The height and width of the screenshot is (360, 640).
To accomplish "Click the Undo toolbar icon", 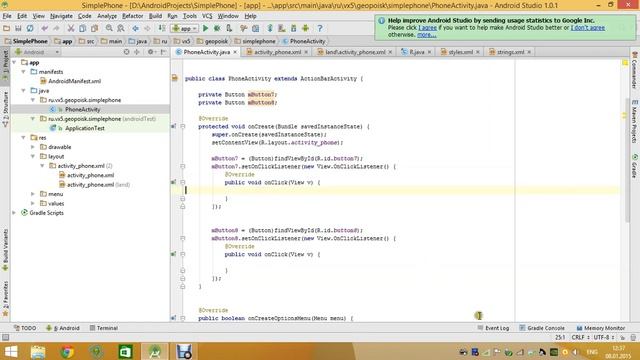I will 44,28.
